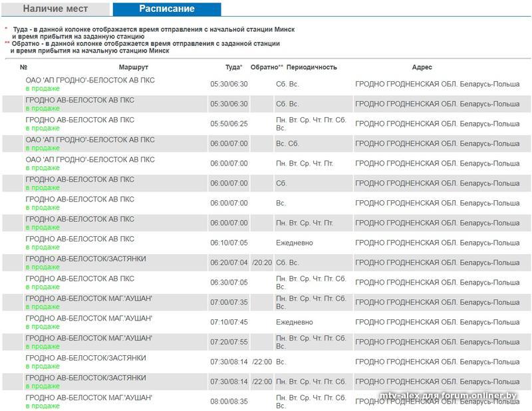Select the в продаже status on the 05:50 route
Viewport: 532px width, 411px height.
pos(43,128)
